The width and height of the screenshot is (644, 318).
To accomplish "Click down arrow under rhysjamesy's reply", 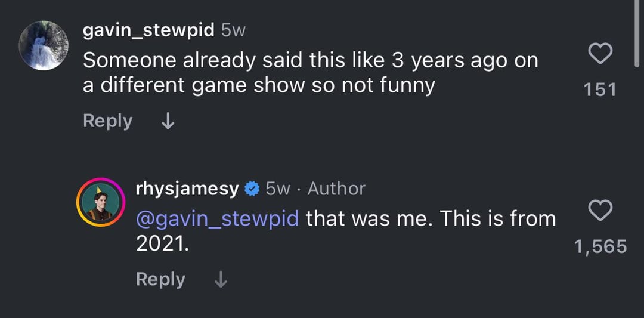I will [x=221, y=279].
